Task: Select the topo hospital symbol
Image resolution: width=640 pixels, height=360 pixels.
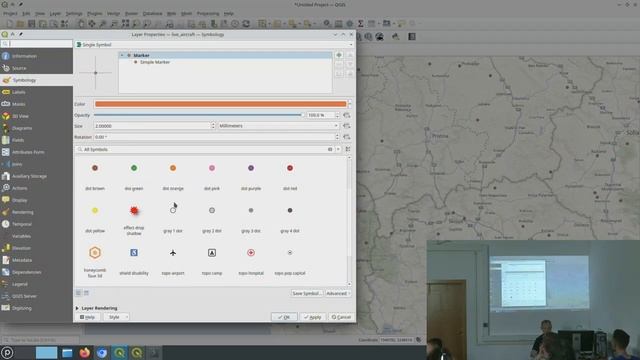Action: 251,253
